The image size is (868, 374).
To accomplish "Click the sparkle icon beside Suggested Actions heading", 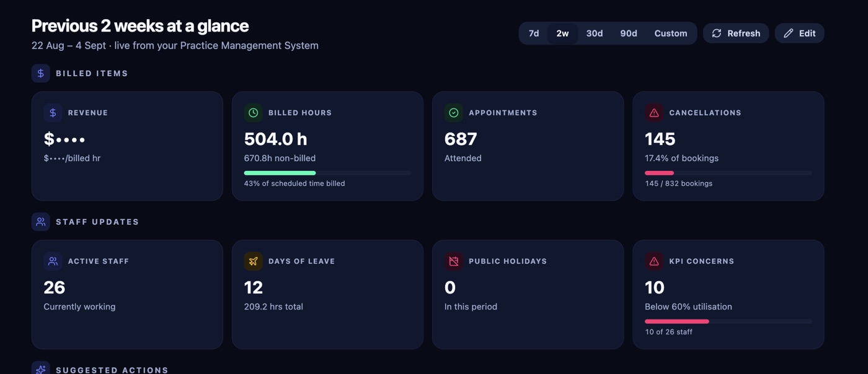I will point(41,370).
